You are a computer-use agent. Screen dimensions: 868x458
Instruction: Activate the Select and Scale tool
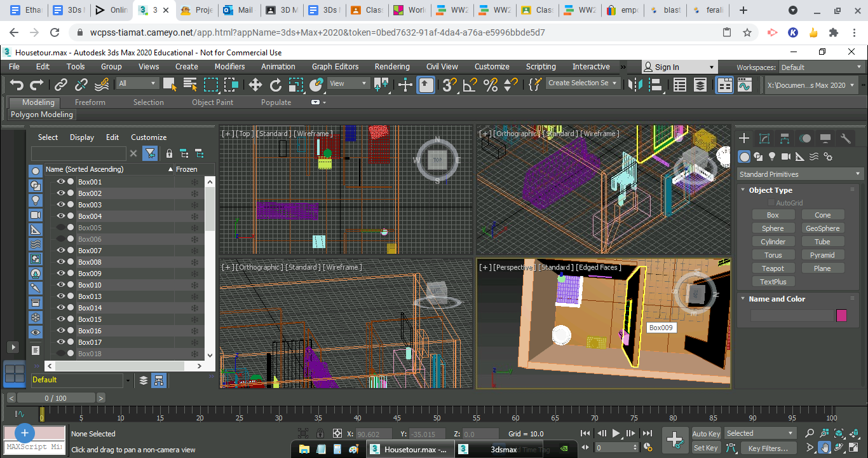[x=296, y=85]
